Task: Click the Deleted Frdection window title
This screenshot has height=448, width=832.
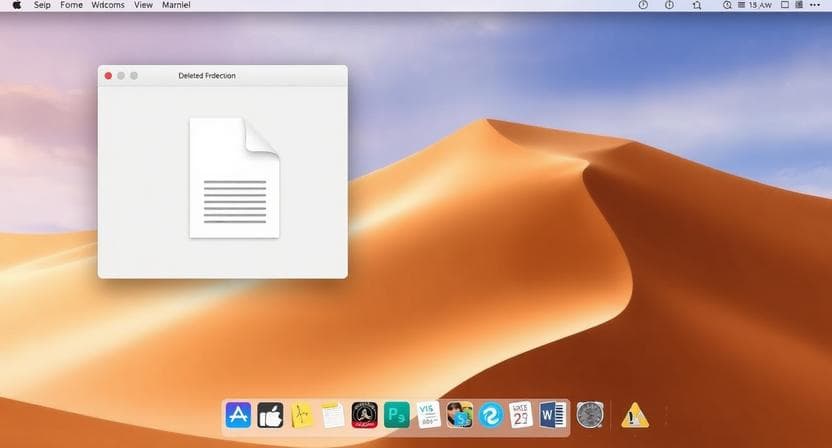Action: click(207, 76)
